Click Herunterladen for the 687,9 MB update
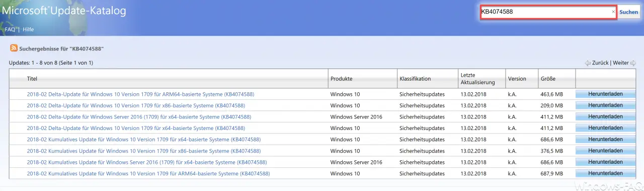644x191 pixels. 605,173
